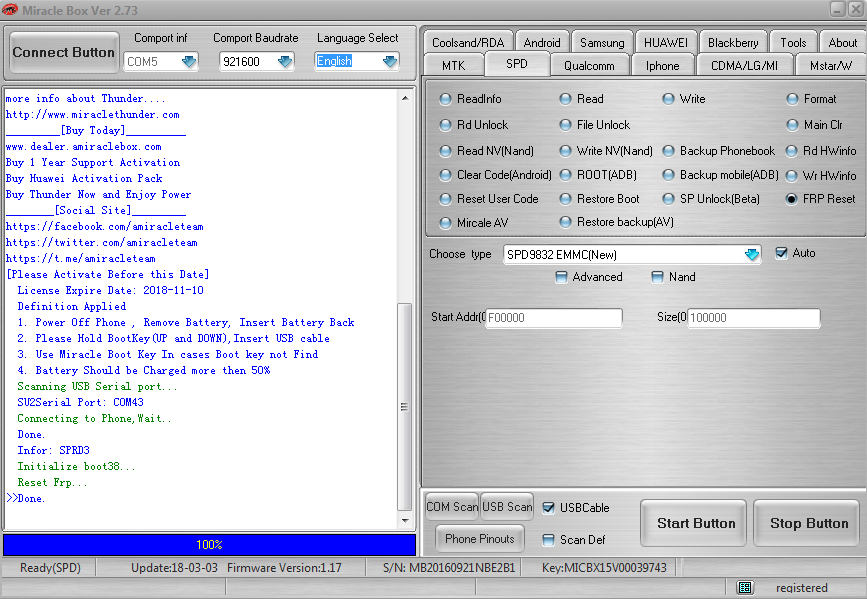This screenshot has width=867, height=599.
Task: Switch to the Coolsand/RDA tab
Action: [468, 43]
